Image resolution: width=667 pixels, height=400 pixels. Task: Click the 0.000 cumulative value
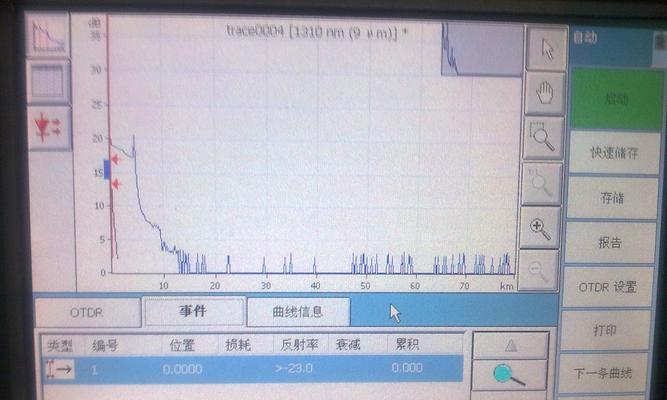pos(407,368)
